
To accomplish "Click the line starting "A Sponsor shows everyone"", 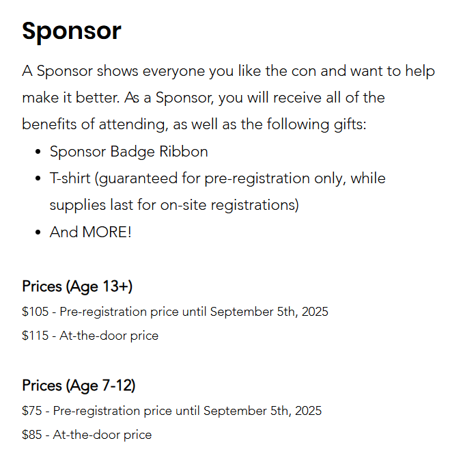I will click(x=228, y=71).
